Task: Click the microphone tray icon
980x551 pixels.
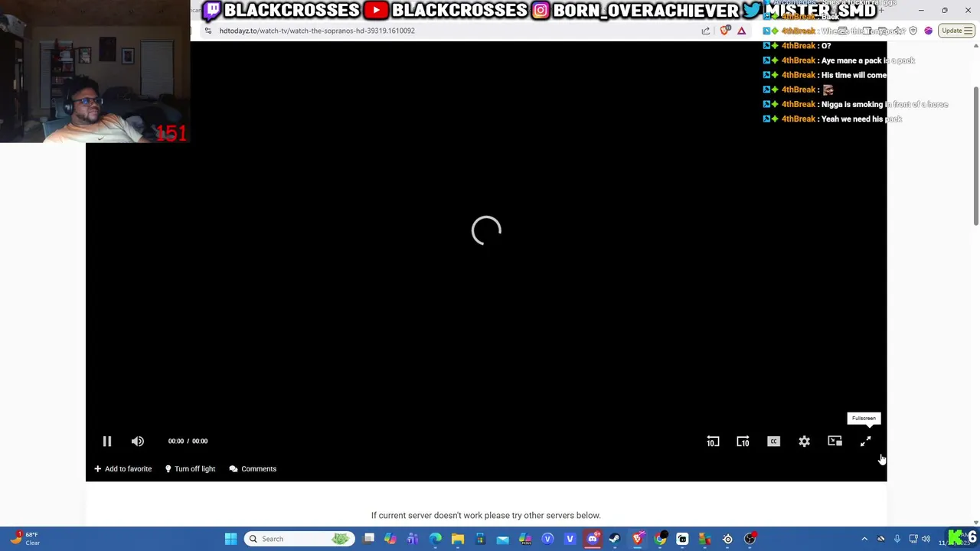Action: point(897,539)
